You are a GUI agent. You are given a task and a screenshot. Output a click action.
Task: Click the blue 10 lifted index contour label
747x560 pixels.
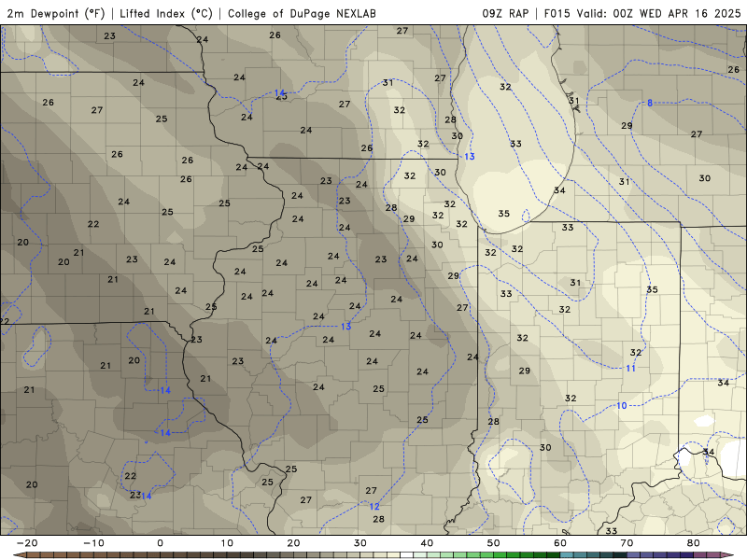(x=622, y=406)
